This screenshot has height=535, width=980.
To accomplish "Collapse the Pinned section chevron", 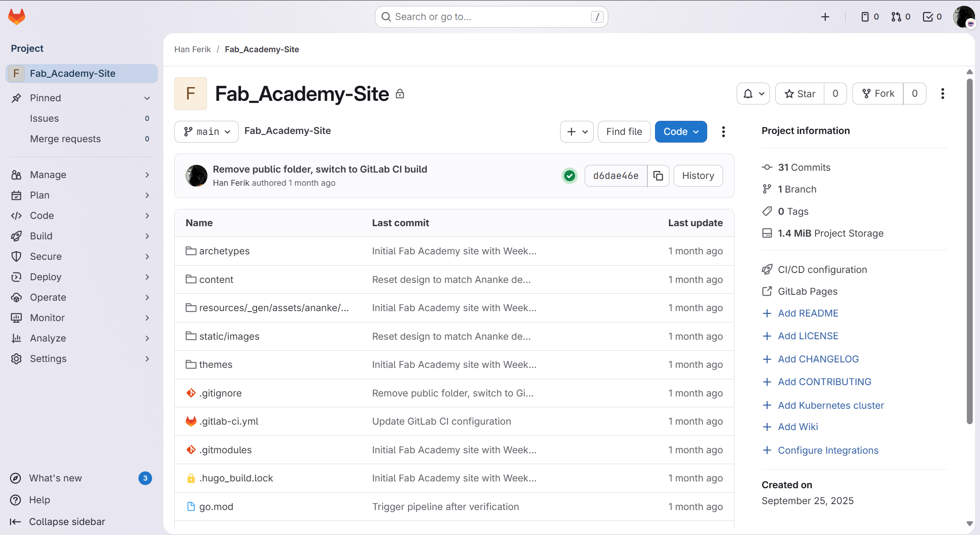I will pos(147,98).
